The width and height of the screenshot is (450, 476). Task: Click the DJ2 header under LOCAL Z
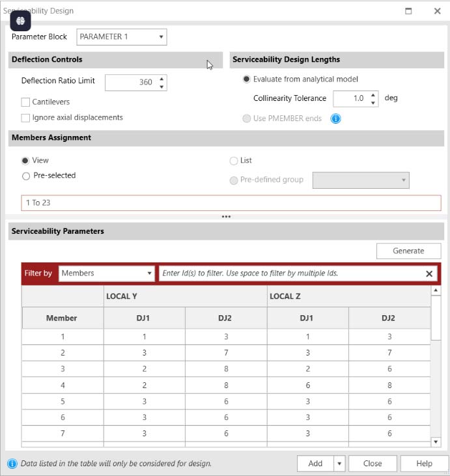389,318
